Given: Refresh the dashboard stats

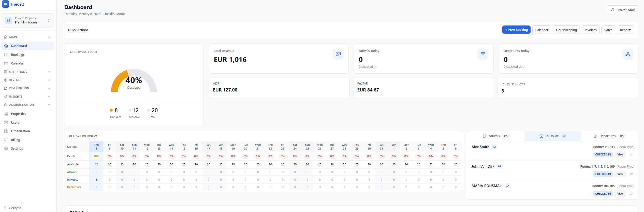Looking at the screenshot, I should click(623, 10).
